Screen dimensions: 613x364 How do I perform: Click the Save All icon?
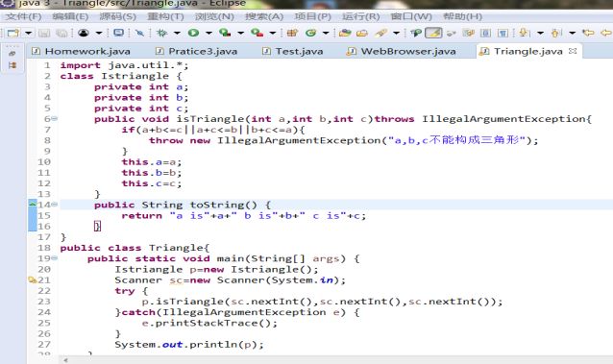[61, 33]
